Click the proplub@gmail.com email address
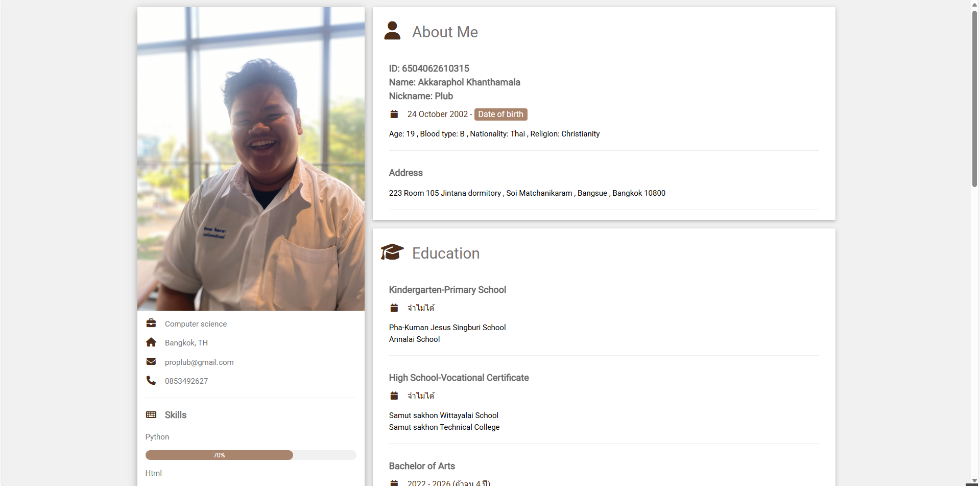Viewport: 980px width, 486px height. coord(199,362)
